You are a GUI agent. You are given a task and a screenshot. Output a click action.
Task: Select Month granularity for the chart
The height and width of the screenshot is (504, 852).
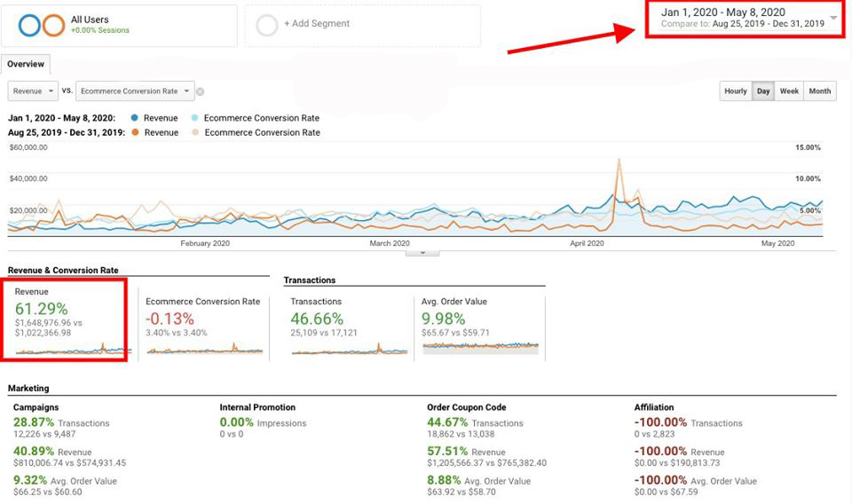tap(819, 91)
